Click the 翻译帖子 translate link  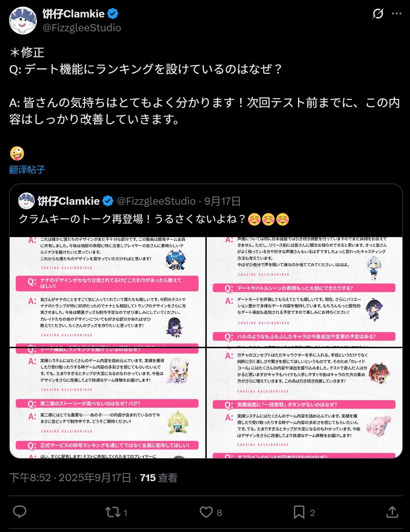tap(27, 170)
